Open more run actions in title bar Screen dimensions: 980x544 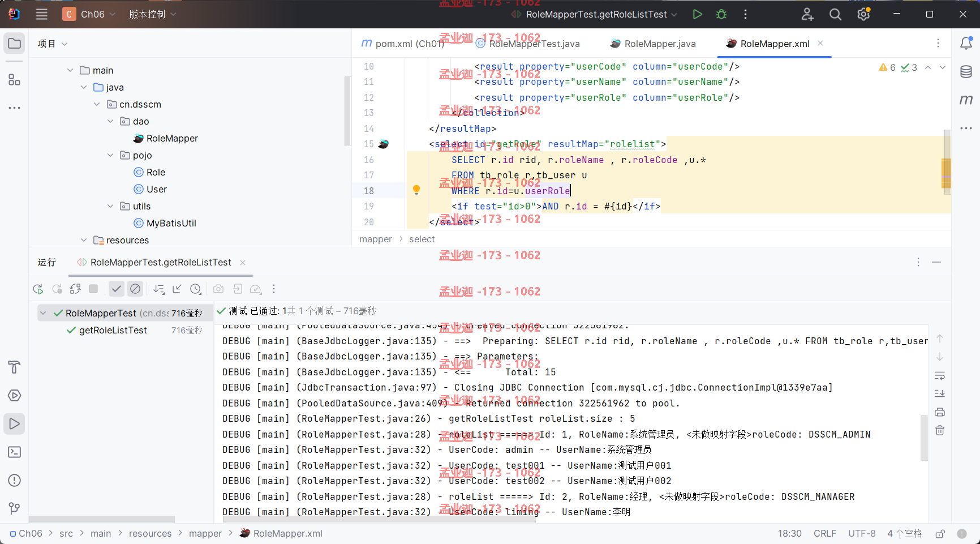745,14
